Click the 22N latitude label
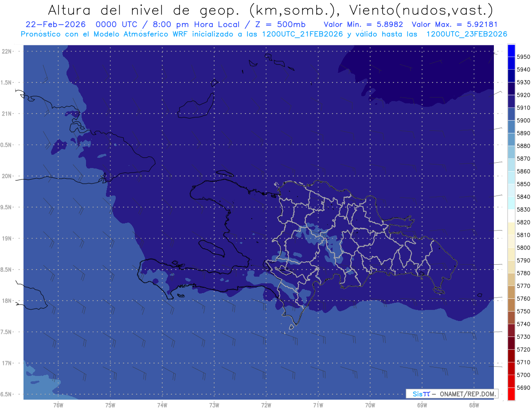Viewport: 532px width, 411px height. (6, 51)
